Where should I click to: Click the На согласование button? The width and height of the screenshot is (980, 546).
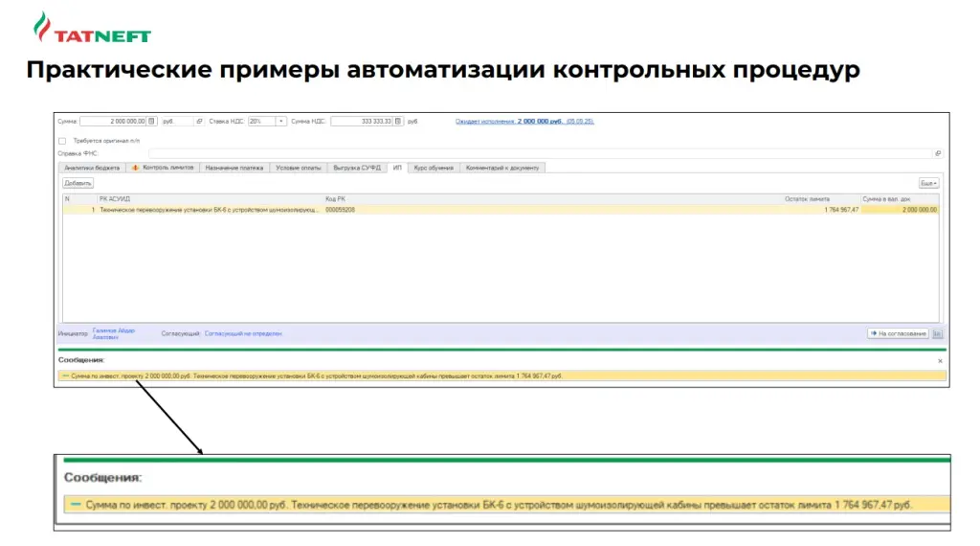898,334
